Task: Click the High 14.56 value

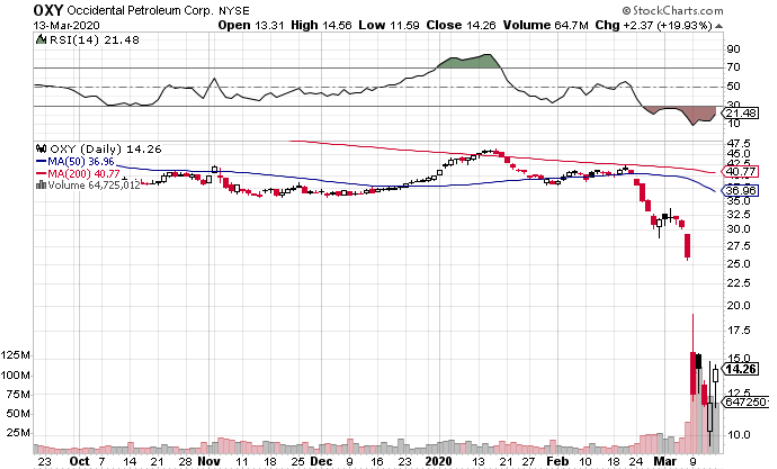Action: click(x=321, y=25)
